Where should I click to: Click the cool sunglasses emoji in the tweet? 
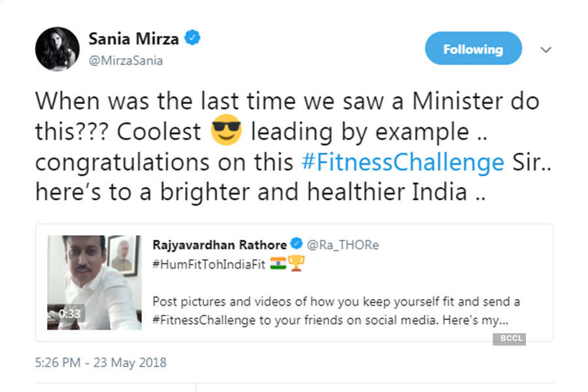(227, 131)
